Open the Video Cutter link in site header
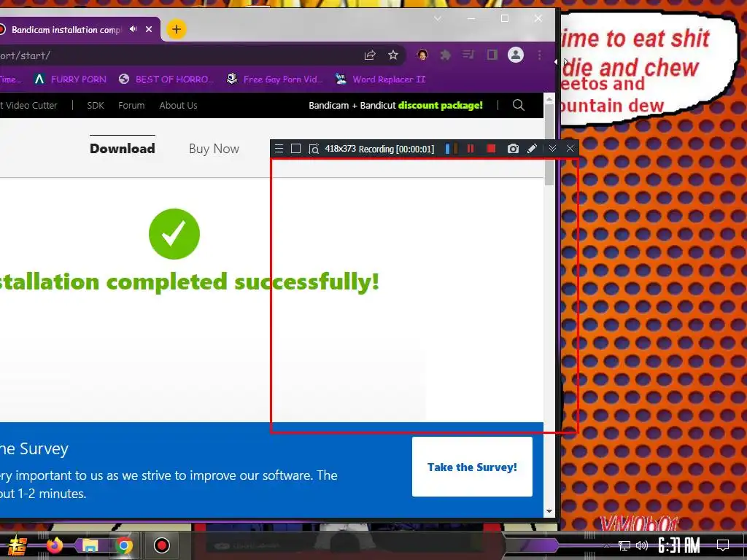The image size is (747, 560). (x=29, y=105)
